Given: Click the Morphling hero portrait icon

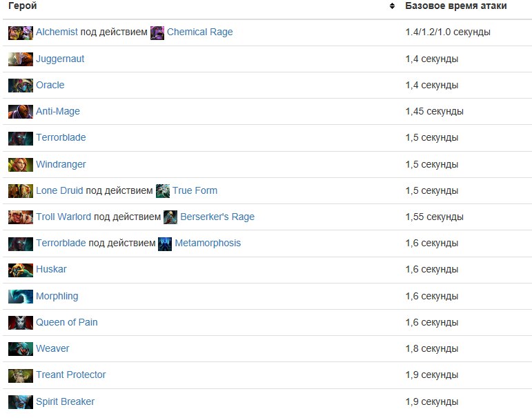Looking at the screenshot, I should click(x=20, y=297).
